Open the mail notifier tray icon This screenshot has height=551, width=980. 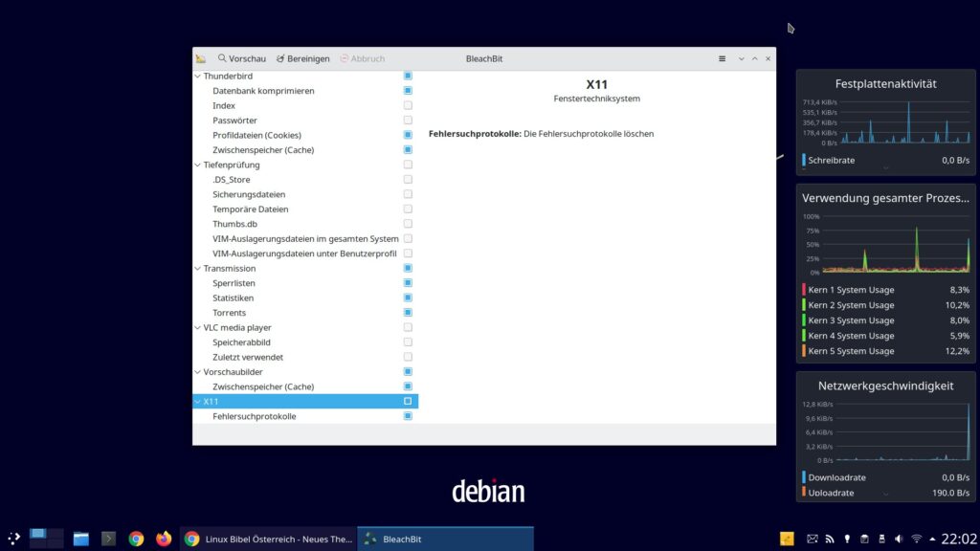click(812, 539)
